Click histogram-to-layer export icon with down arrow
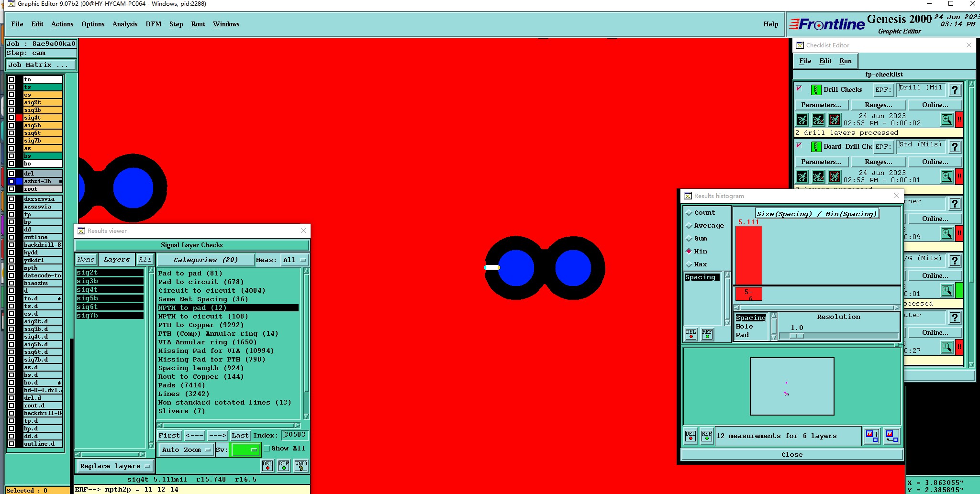Image resolution: width=980 pixels, height=494 pixels. pos(872,436)
